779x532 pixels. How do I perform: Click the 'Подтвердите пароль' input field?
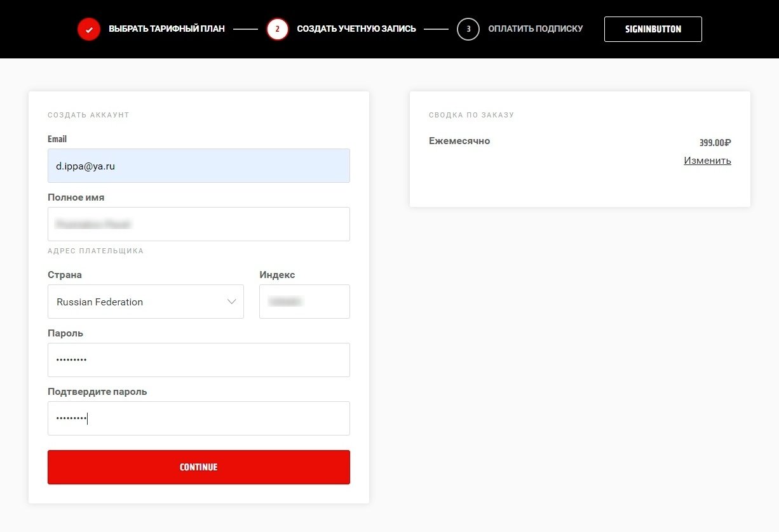(x=198, y=418)
